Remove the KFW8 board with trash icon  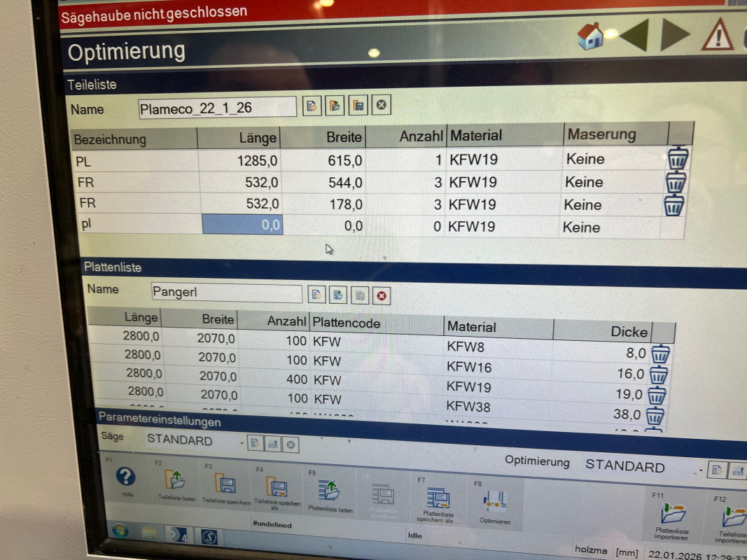click(660, 353)
